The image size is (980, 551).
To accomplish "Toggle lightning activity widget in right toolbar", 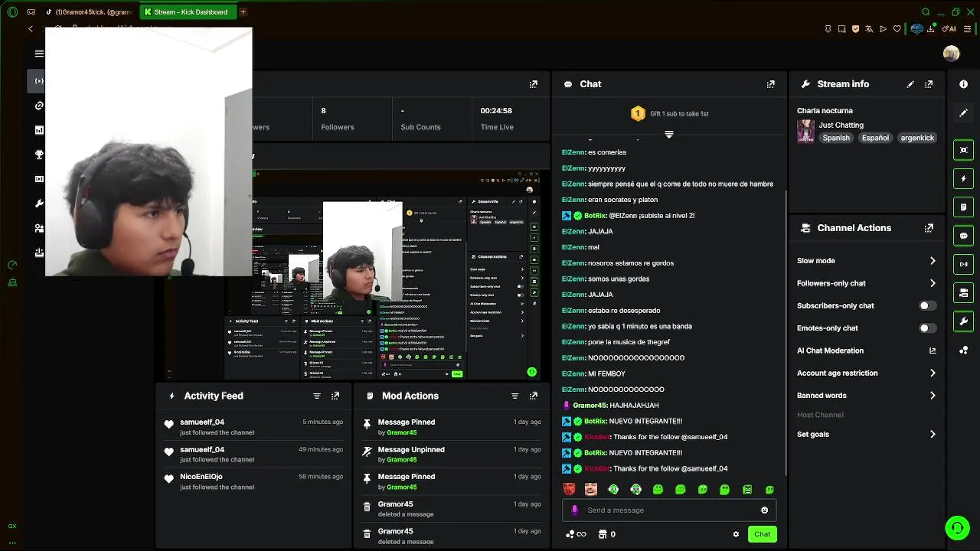I will point(964,178).
